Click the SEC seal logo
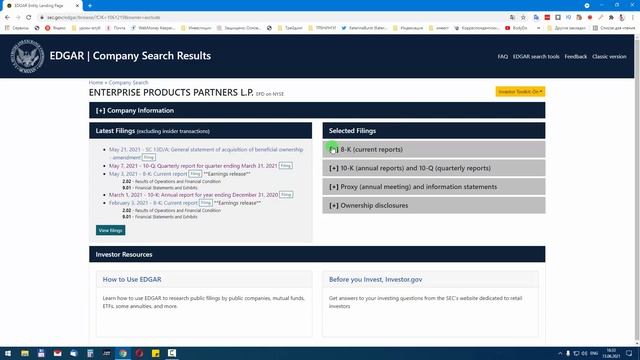This screenshot has width=640, height=360. point(27,56)
